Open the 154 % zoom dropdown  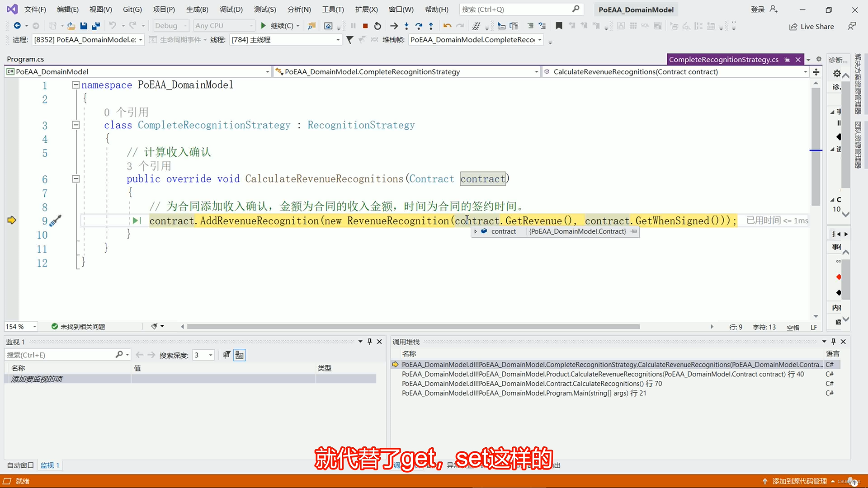(21, 326)
